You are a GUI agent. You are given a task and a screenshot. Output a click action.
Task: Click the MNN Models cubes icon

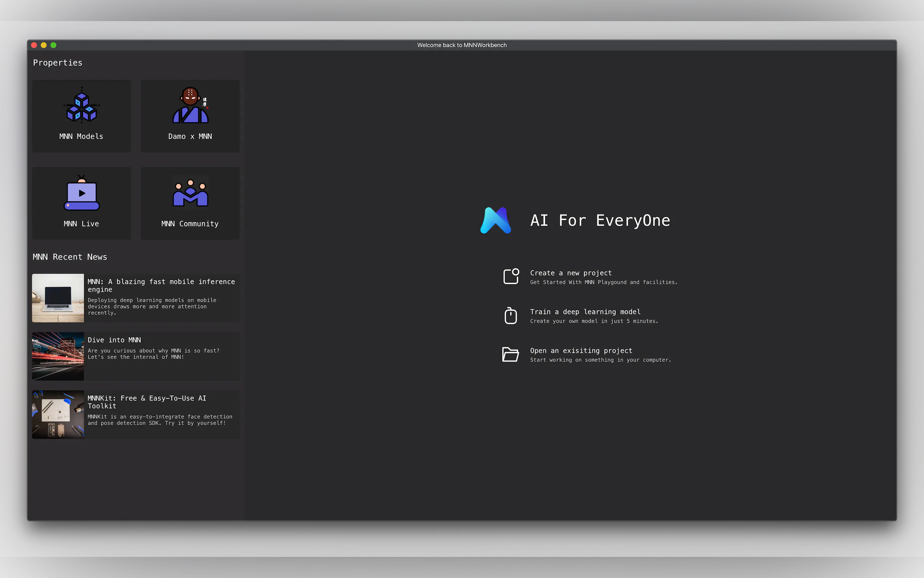pyautogui.click(x=81, y=106)
